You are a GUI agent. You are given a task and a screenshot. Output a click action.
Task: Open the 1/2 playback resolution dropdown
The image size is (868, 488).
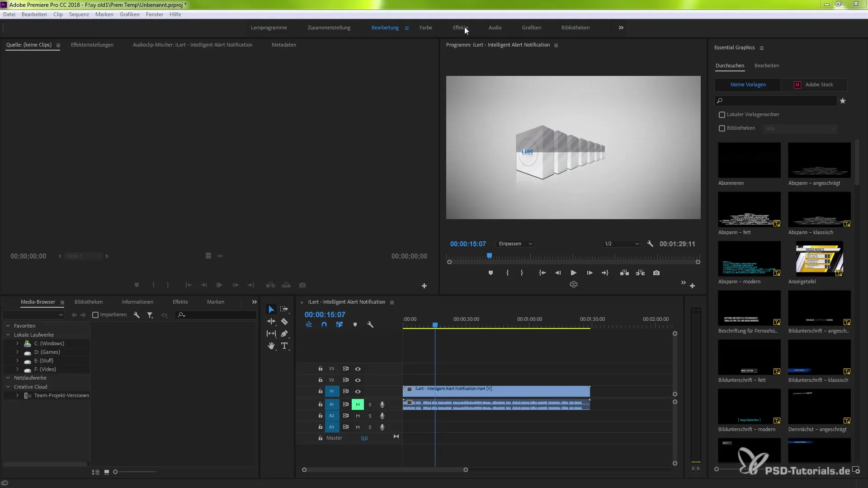pyautogui.click(x=622, y=244)
